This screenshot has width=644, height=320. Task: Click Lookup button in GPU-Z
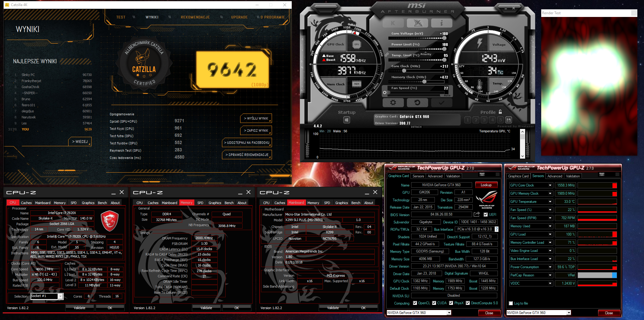(486, 185)
